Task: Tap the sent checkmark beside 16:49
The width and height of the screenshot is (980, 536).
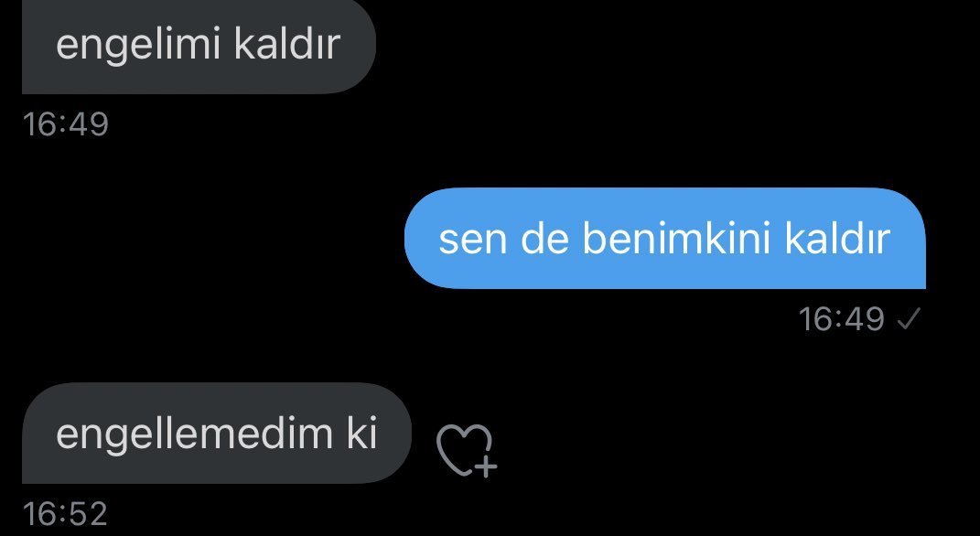Action: pos(908,319)
